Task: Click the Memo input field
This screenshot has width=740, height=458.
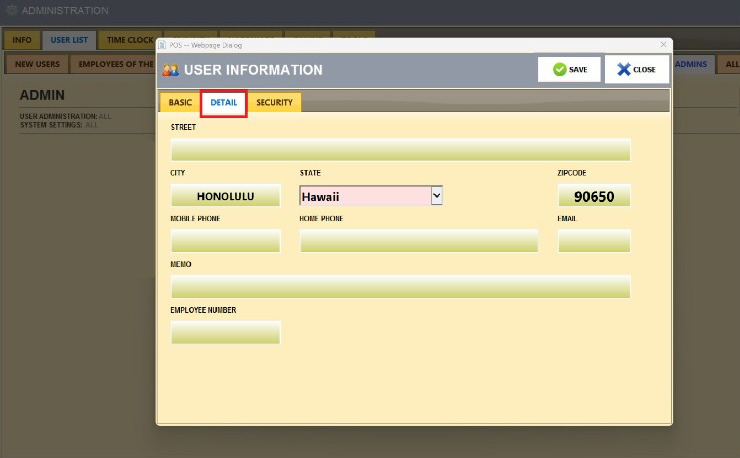Action: (x=401, y=287)
